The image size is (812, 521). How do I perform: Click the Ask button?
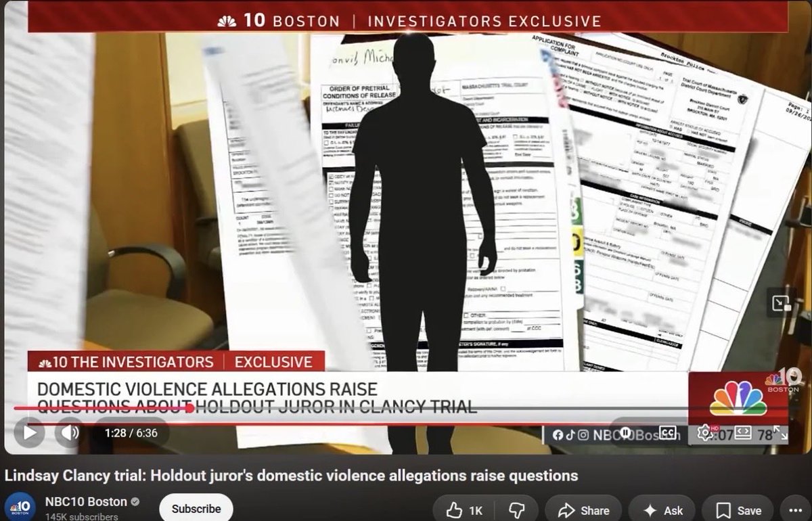click(662, 511)
